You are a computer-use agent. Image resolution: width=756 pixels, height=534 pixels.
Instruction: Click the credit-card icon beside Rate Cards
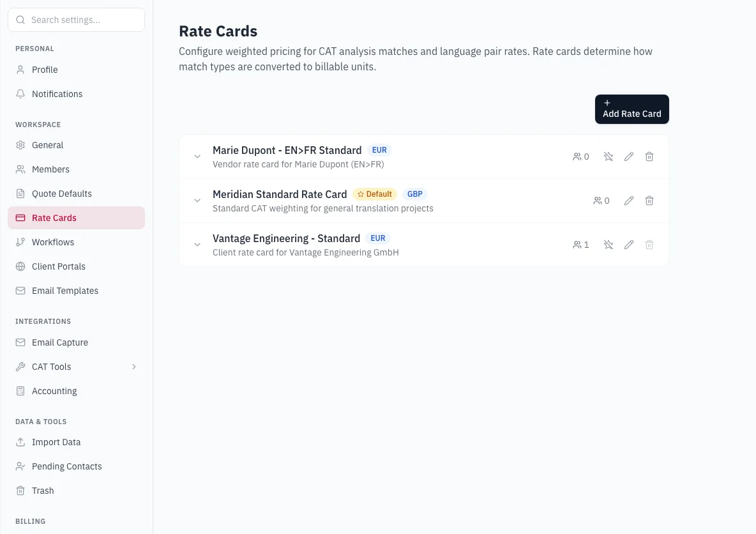point(20,218)
